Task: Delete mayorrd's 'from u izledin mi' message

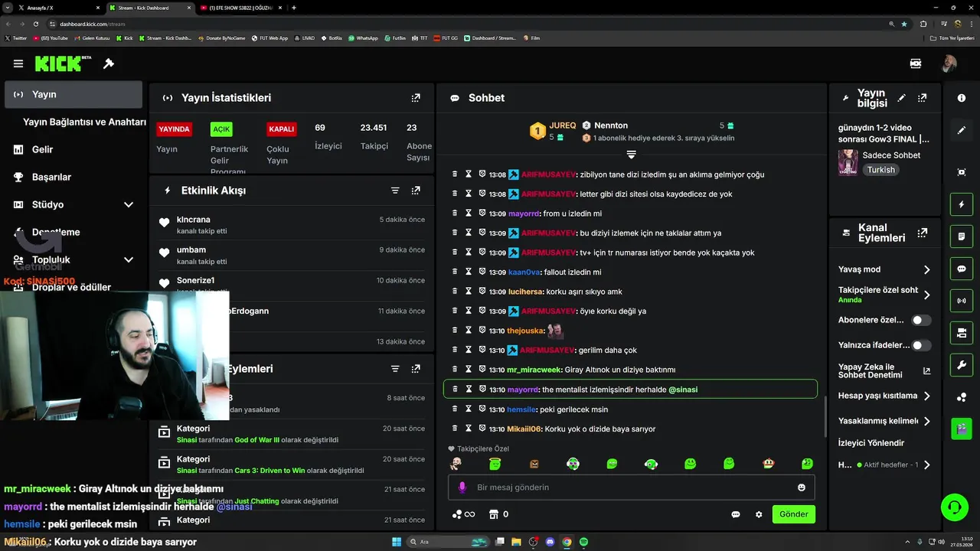Action: (x=455, y=214)
